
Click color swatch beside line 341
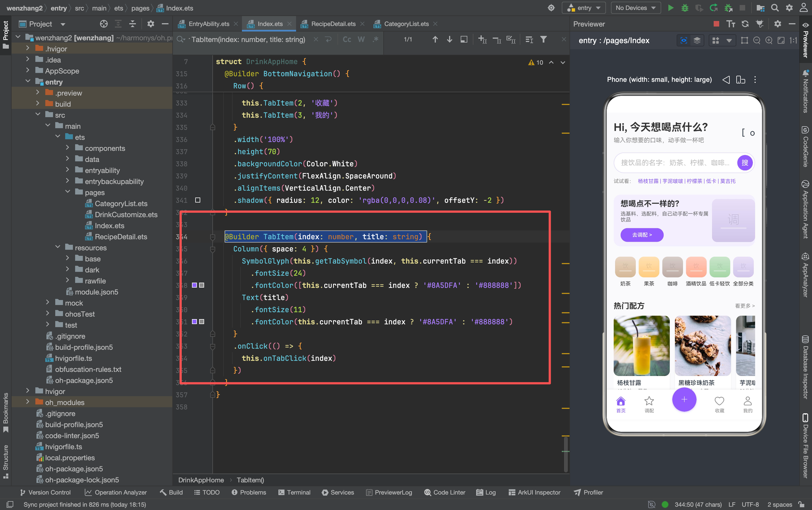(198, 200)
